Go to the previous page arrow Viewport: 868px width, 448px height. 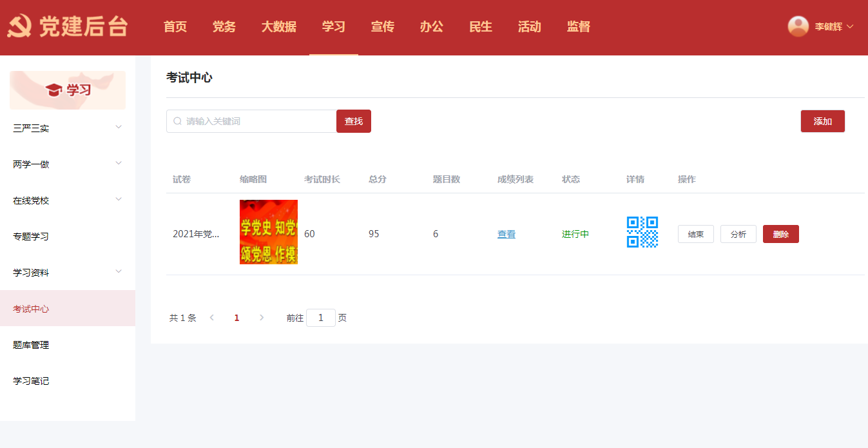coord(212,318)
